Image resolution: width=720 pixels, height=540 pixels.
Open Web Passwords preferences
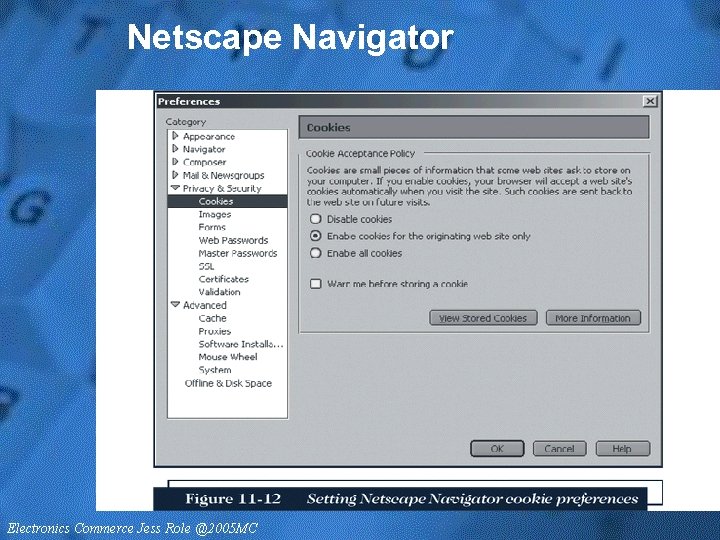pyautogui.click(x=233, y=240)
